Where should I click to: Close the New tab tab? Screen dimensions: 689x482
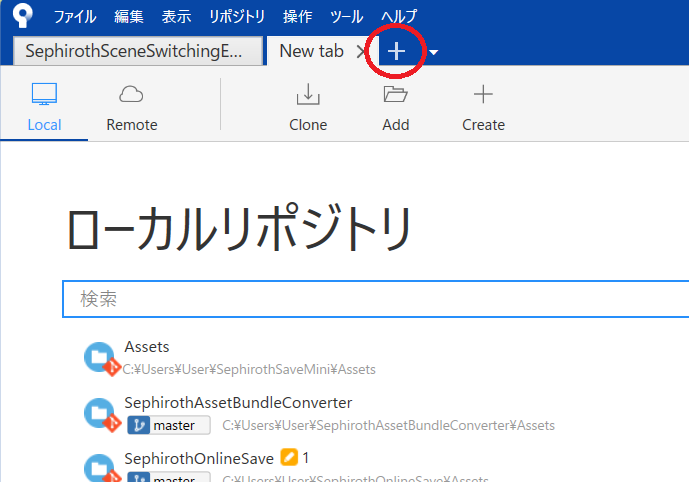tap(360, 51)
